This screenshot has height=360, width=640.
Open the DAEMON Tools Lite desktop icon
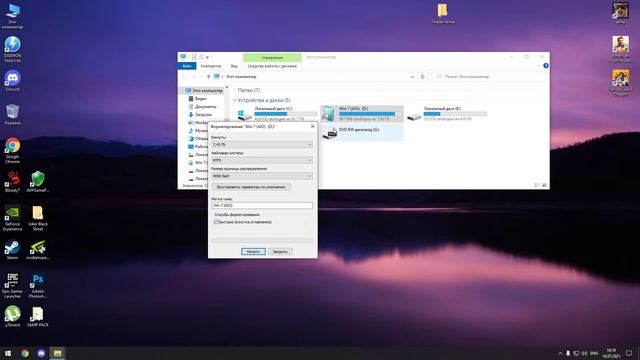[x=13, y=49]
